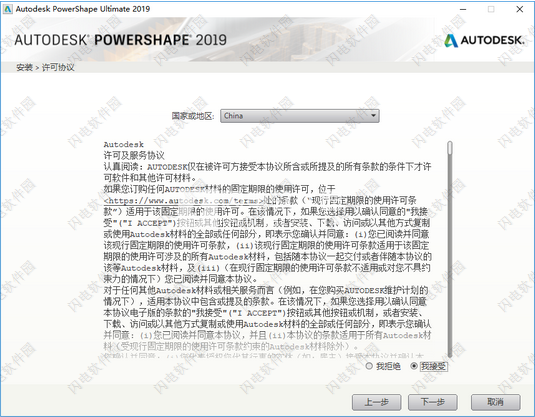This screenshot has height=417, width=535.
Task: Click the Autodesk logo in the banner
Action: coord(485,40)
